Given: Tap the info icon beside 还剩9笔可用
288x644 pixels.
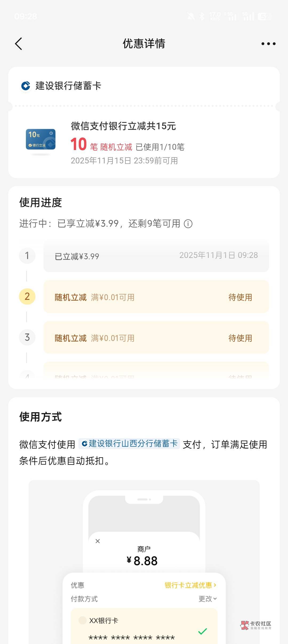Looking at the screenshot, I should tap(188, 224).
